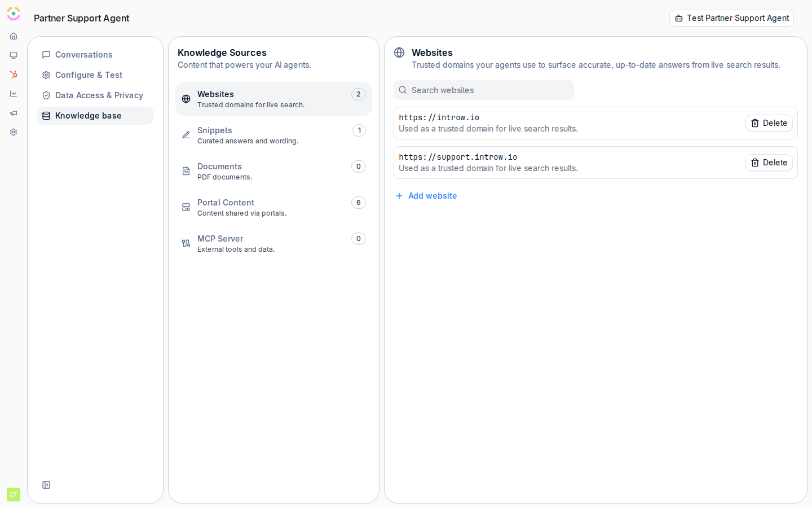Viewport: 812px width, 508px height.
Task: Click the Introw logo at top left
Action: (x=14, y=14)
